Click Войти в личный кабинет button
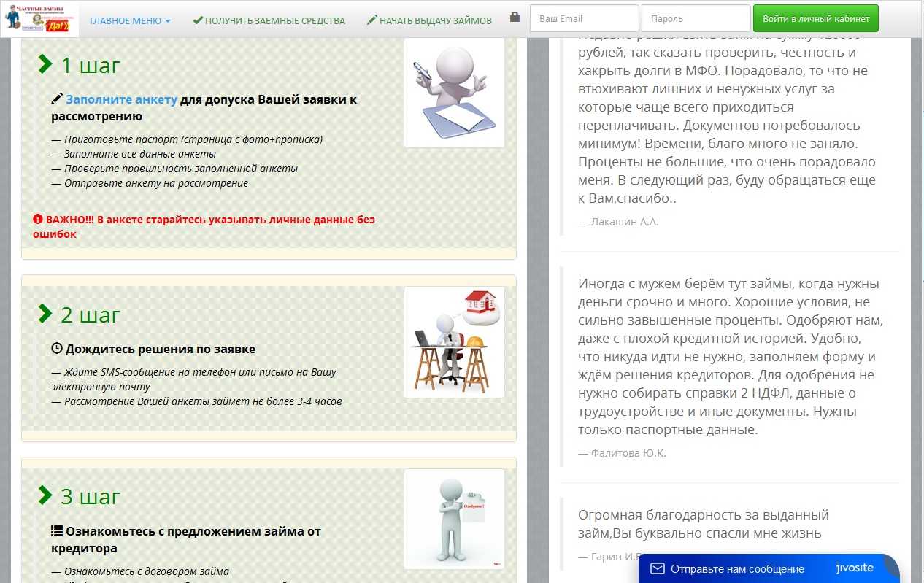 pyautogui.click(x=816, y=18)
